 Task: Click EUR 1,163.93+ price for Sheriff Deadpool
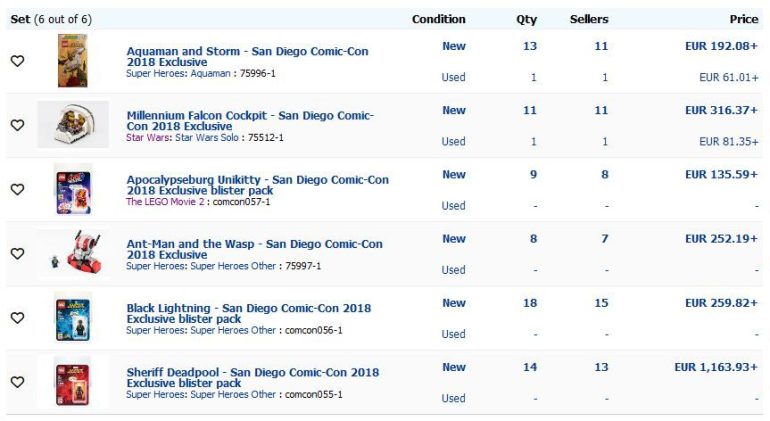pyautogui.click(x=715, y=367)
